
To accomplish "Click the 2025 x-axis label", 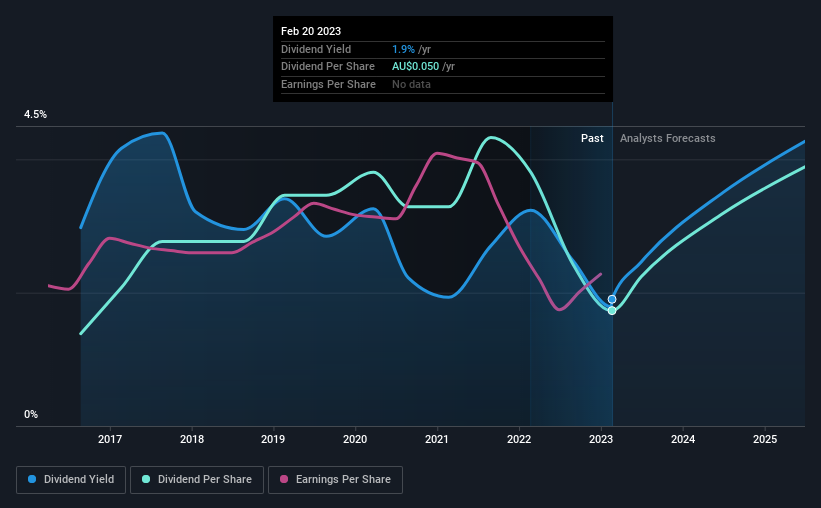I will click(x=765, y=439).
